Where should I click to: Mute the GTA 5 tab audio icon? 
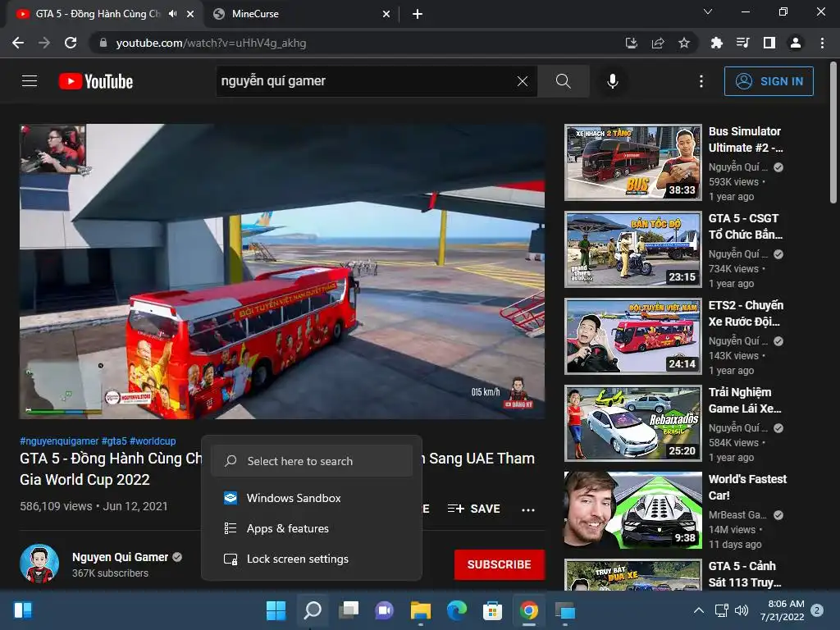pyautogui.click(x=172, y=14)
